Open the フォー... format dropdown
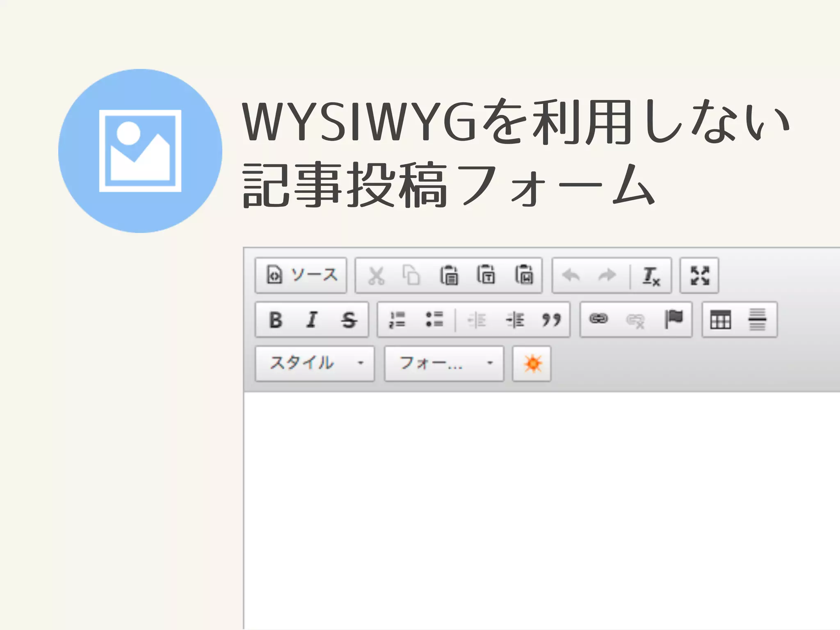Screen dimensions: 840x630 (444, 364)
